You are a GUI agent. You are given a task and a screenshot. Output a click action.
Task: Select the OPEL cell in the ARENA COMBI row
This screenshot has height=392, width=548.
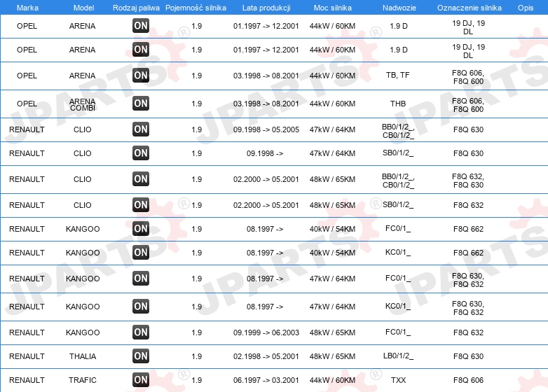pos(27,104)
